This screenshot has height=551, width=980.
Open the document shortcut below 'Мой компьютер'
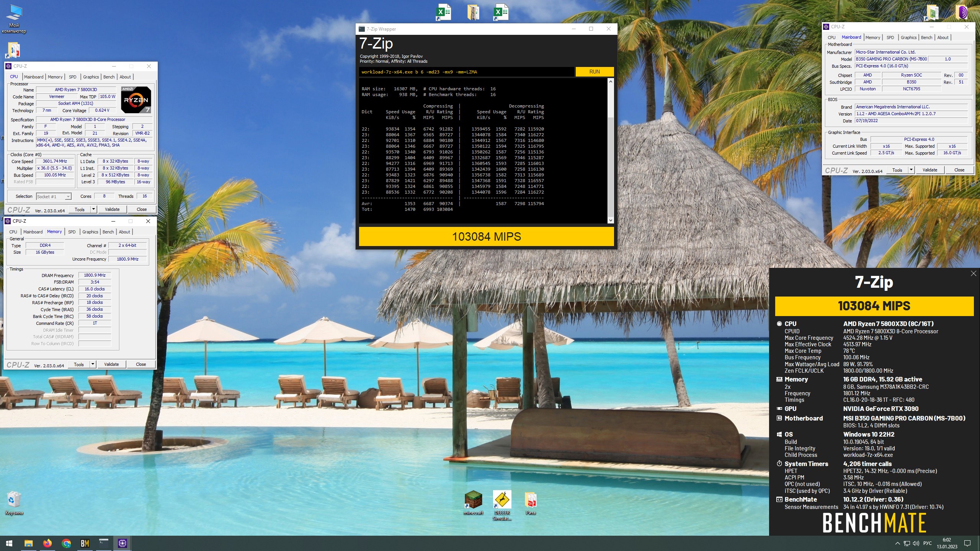click(x=14, y=50)
